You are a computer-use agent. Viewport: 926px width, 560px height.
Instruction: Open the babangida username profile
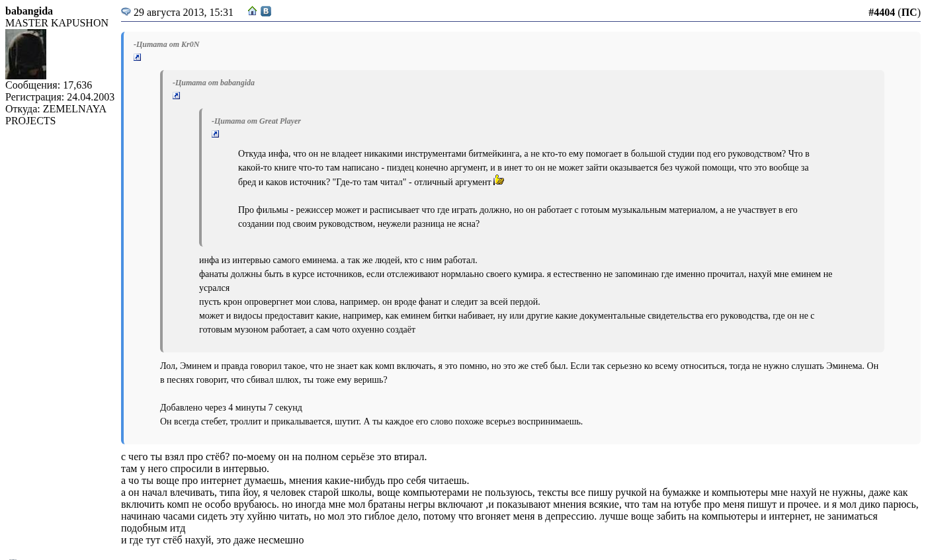click(29, 11)
